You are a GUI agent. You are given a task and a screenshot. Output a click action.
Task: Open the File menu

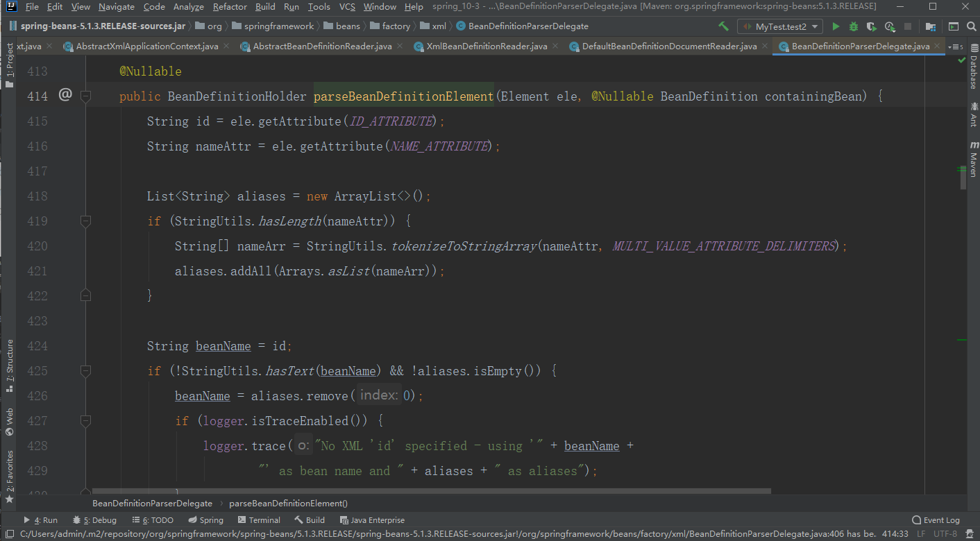click(32, 6)
